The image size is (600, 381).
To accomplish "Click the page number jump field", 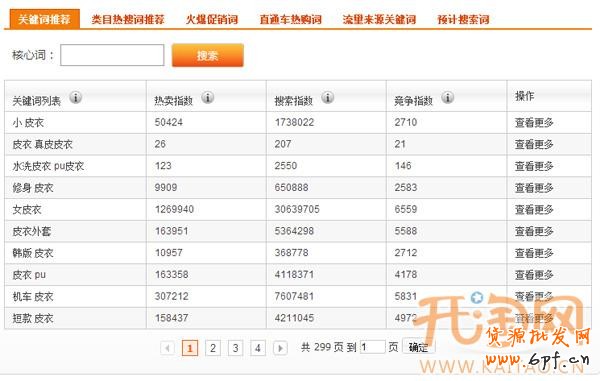I will click(372, 347).
